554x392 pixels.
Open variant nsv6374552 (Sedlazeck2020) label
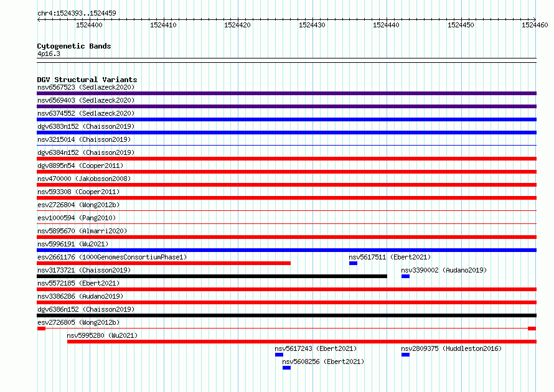pos(86,113)
